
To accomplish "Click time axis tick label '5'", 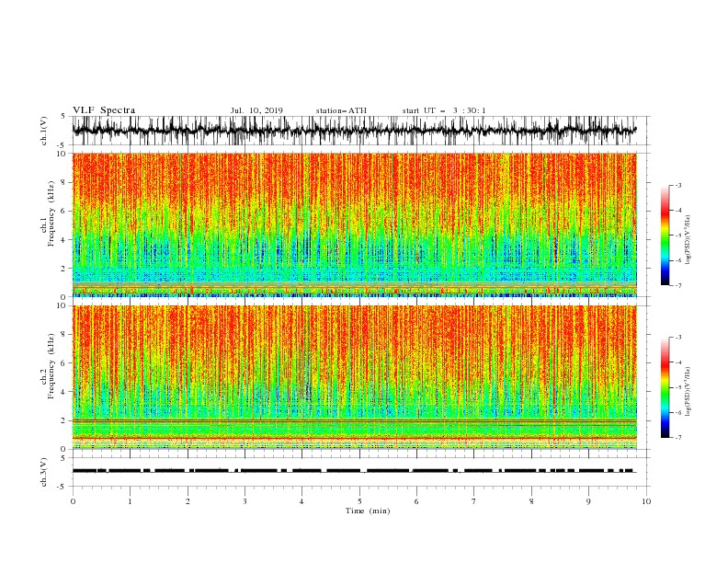I will point(359,501).
